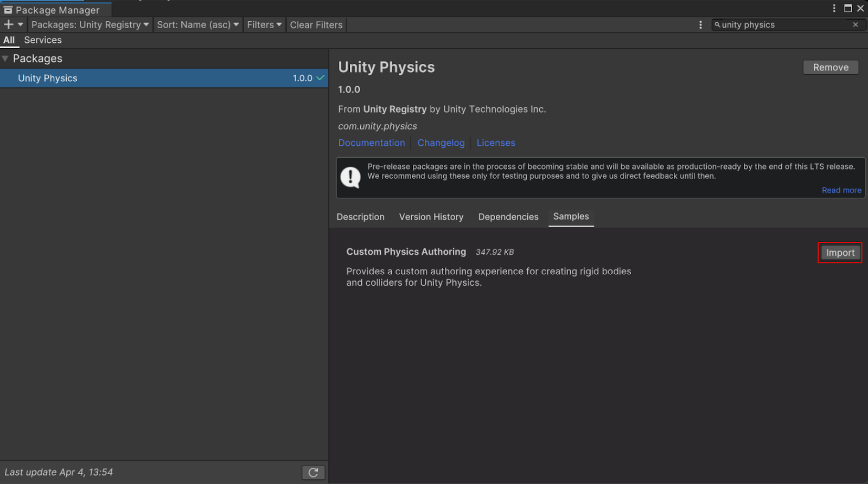Open the Changelog link
868x484 pixels.
[x=441, y=143]
